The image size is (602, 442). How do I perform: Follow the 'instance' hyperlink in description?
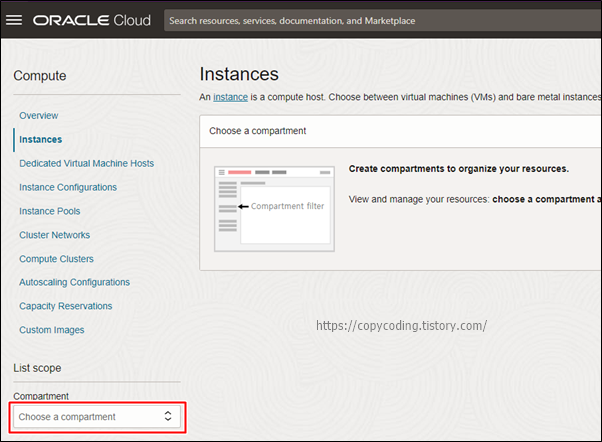(x=230, y=97)
